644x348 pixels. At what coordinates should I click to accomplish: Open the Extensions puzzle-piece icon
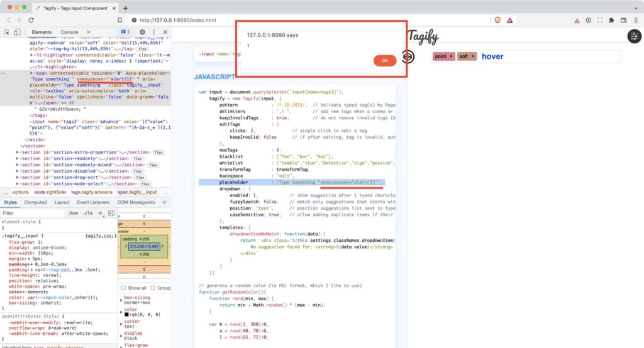tap(611, 20)
